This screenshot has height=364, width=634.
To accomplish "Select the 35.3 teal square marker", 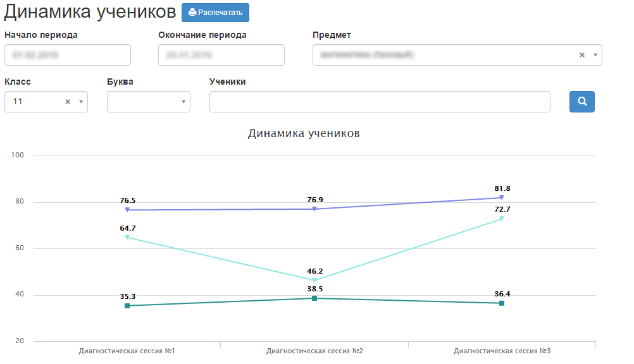I will point(127,306).
